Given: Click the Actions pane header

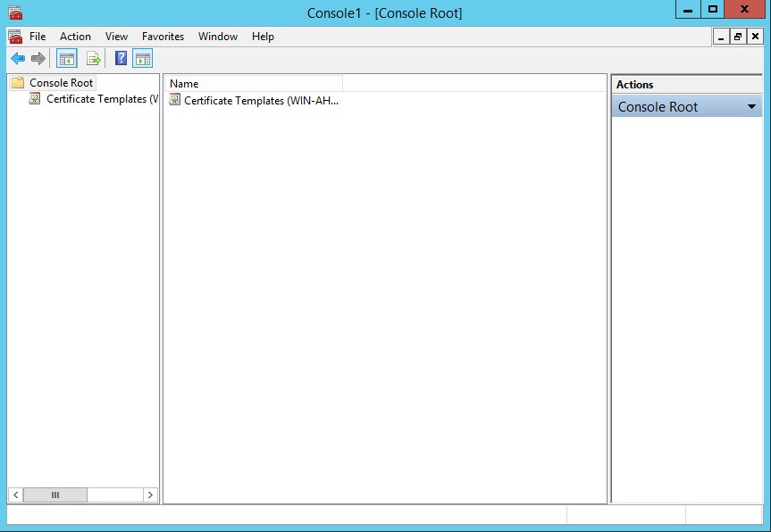Looking at the screenshot, I should click(x=686, y=85).
